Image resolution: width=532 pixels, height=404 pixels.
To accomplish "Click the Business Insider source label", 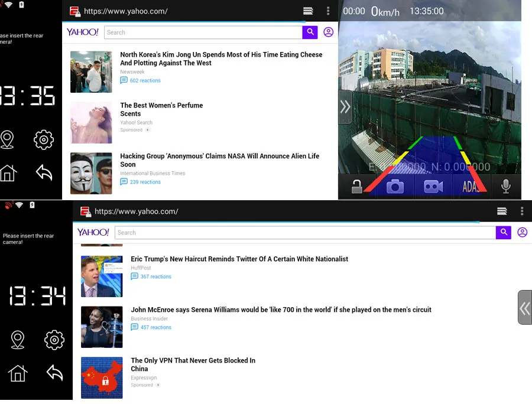I will [150, 318].
